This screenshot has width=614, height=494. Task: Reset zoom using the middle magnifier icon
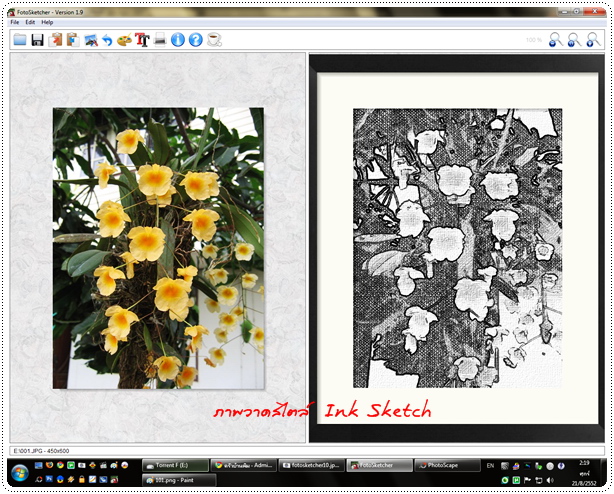(x=574, y=40)
